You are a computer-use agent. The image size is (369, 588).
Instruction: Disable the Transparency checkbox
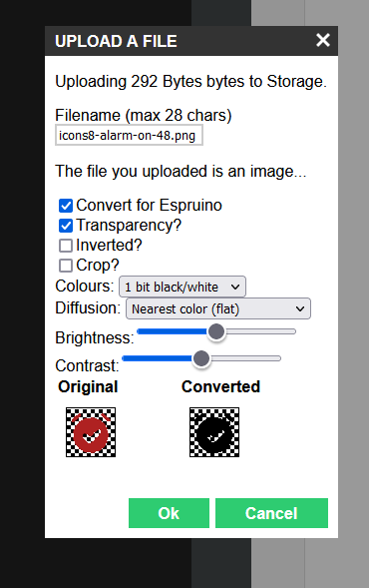coord(66,226)
